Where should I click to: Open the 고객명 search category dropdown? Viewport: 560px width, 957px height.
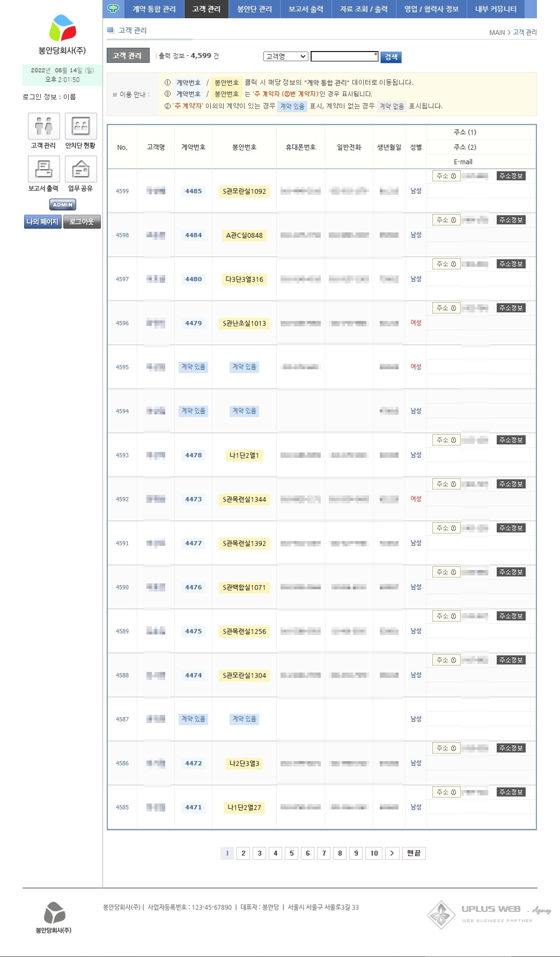pos(285,56)
